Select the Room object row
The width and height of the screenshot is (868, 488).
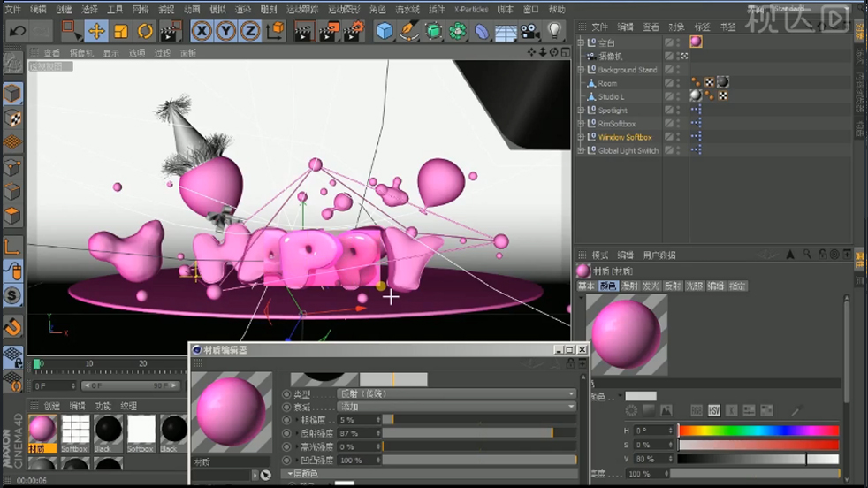tap(606, 83)
